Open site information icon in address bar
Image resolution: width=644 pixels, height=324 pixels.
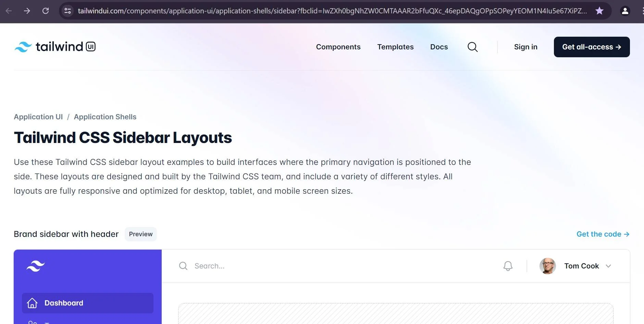point(68,11)
